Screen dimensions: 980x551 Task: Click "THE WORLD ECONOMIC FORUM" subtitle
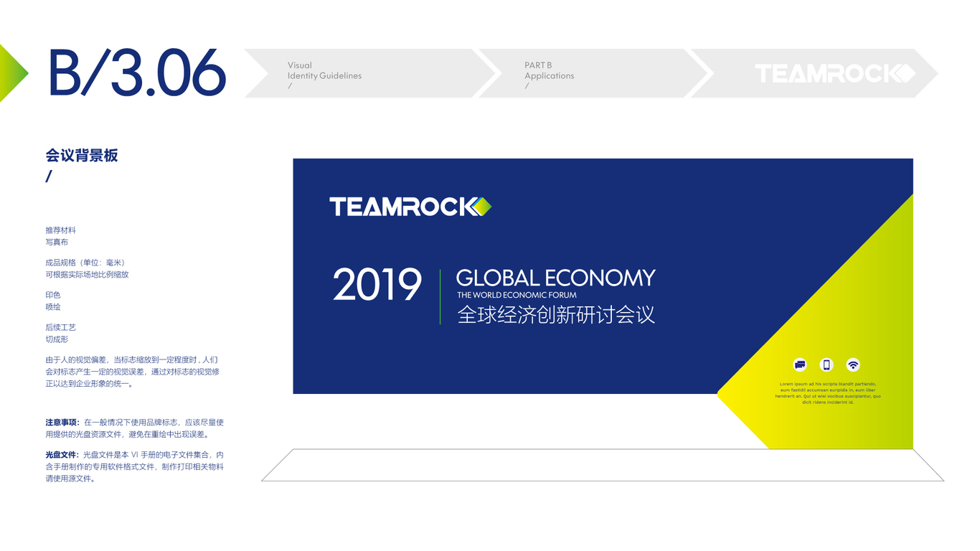[517, 295]
